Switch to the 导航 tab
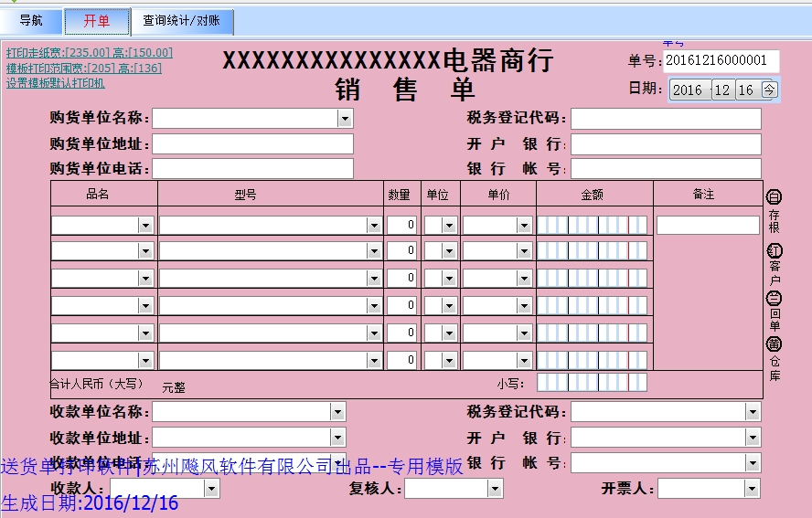This screenshot has width=812, height=518. [31, 21]
